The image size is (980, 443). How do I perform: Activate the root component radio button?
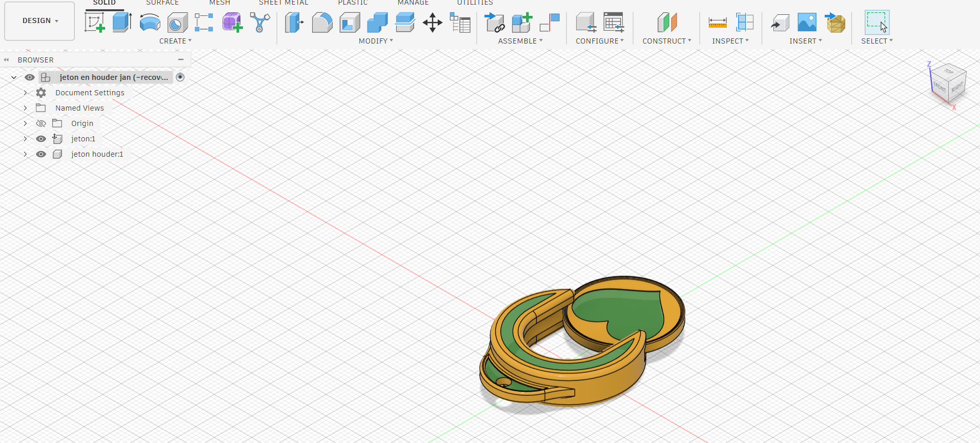(180, 77)
